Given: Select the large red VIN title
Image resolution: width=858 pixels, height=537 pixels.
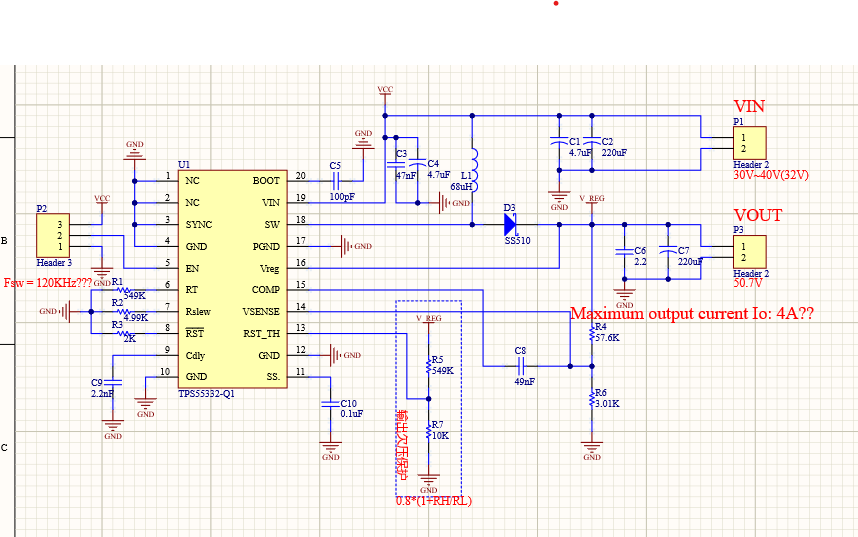Looking at the screenshot, I should 749,106.
